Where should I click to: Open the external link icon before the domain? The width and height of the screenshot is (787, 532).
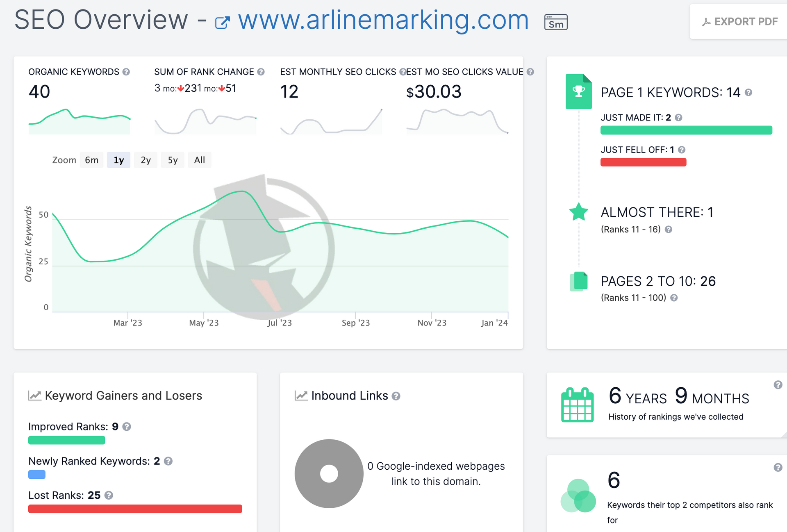coord(222,23)
